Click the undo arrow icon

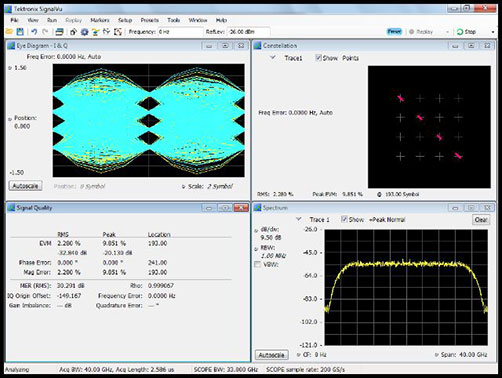(x=34, y=32)
